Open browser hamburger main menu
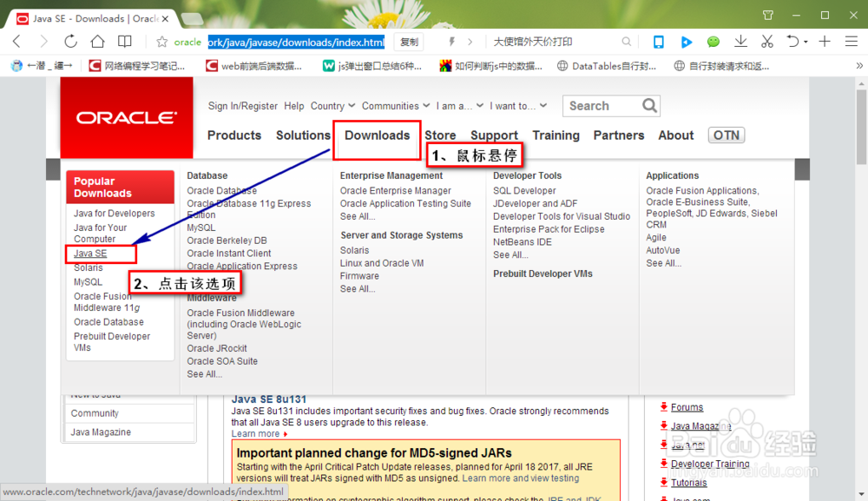This screenshot has height=501, width=868. pos(852,42)
